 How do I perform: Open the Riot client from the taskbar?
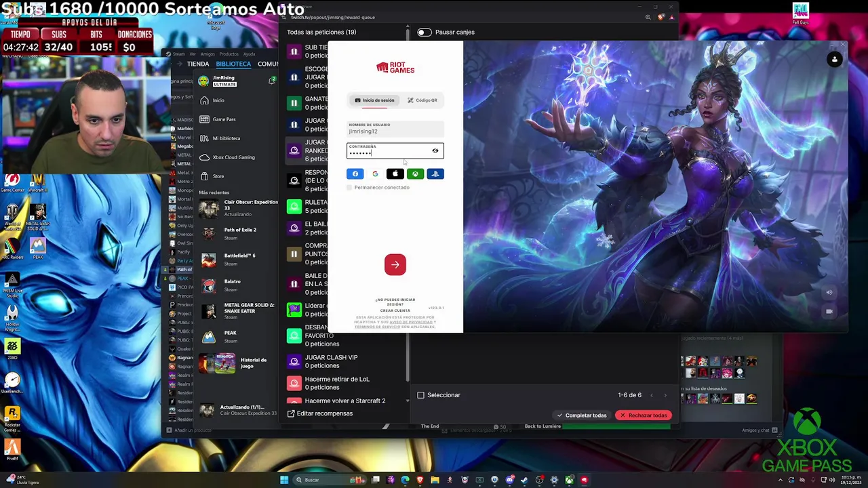(584, 480)
